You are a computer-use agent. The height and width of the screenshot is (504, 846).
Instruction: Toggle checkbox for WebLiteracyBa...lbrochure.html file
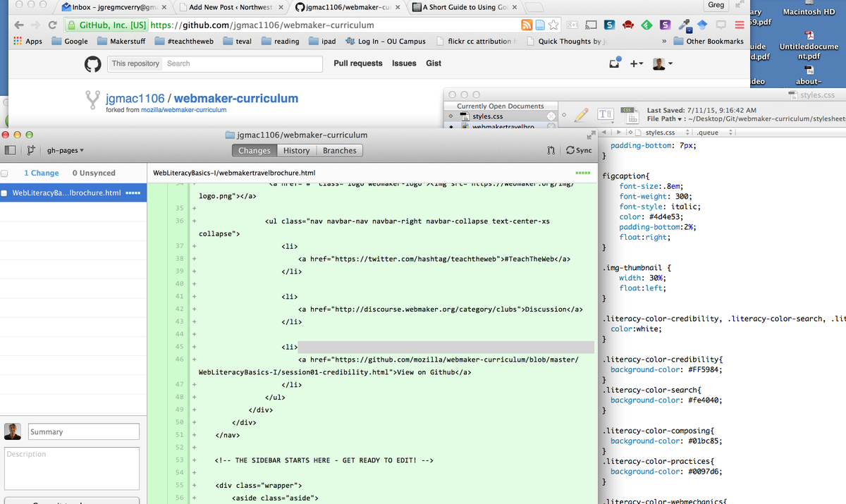(5, 193)
